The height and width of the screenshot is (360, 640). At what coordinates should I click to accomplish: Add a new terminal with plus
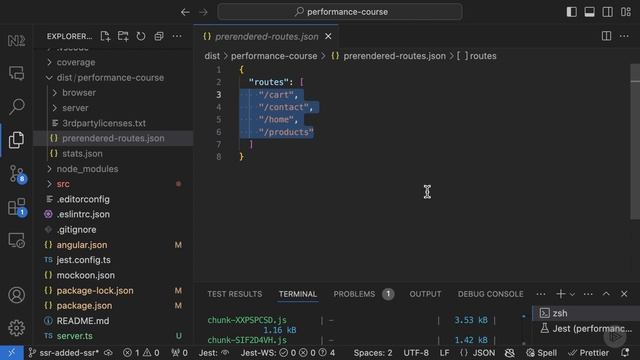click(x=560, y=294)
